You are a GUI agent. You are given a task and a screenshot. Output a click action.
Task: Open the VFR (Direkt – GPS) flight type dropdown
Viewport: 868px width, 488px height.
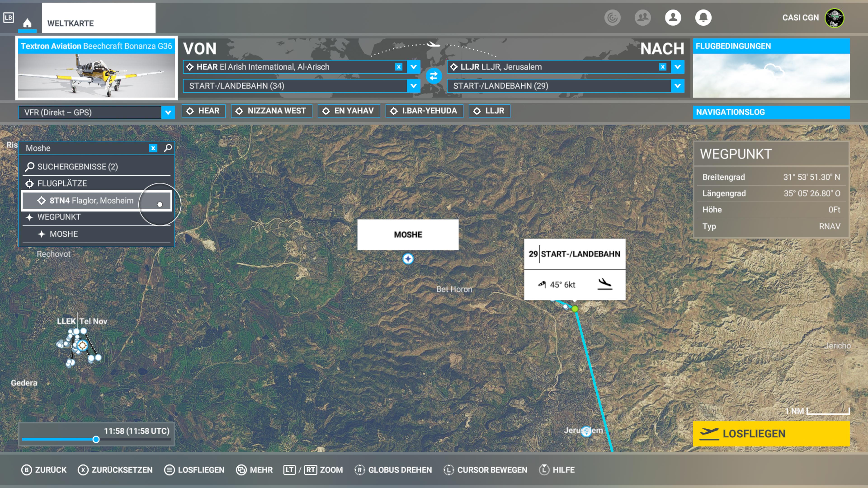(x=96, y=113)
